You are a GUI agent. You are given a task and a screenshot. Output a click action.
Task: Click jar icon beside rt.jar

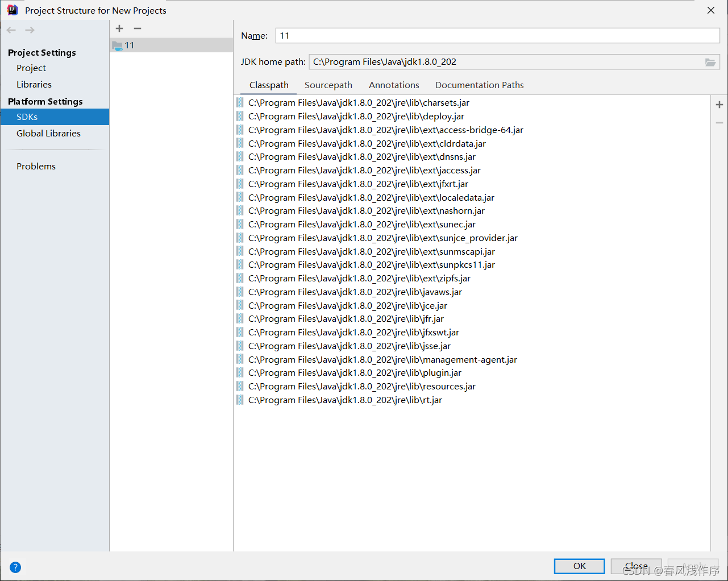coord(240,400)
